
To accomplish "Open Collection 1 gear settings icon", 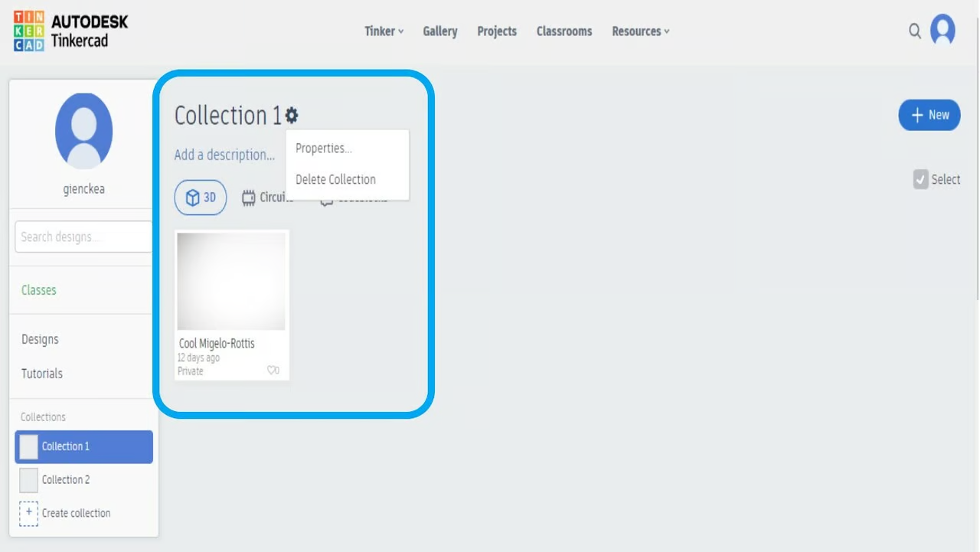I will tap(292, 116).
